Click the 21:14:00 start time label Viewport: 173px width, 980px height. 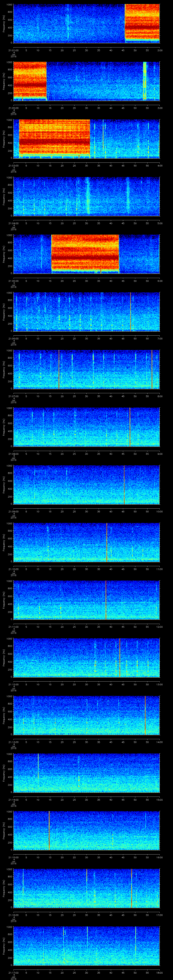tap(13, 799)
